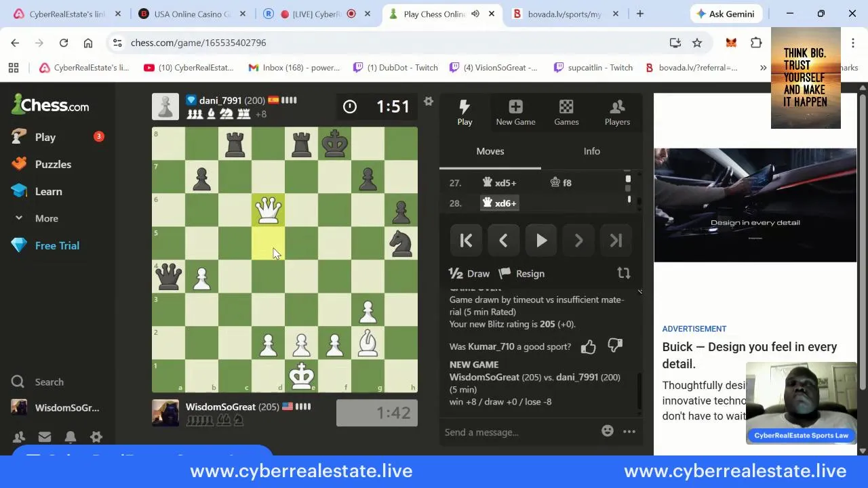Screen dimensions: 868x488
Task: Step back one move
Action: 503,241
